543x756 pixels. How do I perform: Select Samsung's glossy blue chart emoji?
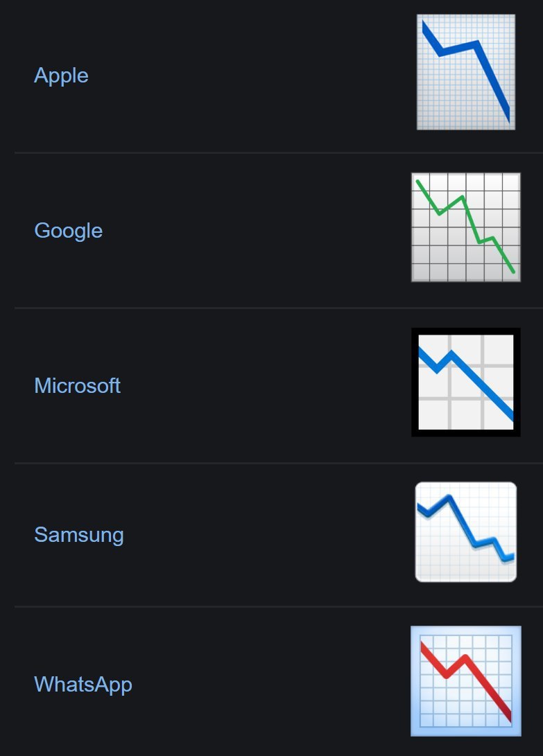tap(466, 531)
